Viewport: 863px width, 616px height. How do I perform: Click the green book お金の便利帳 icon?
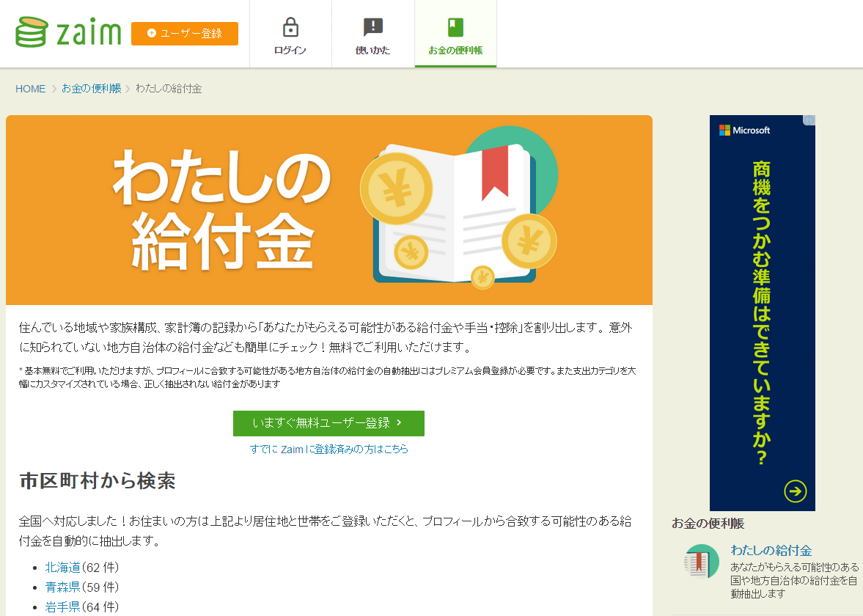(x=455, y=28)
